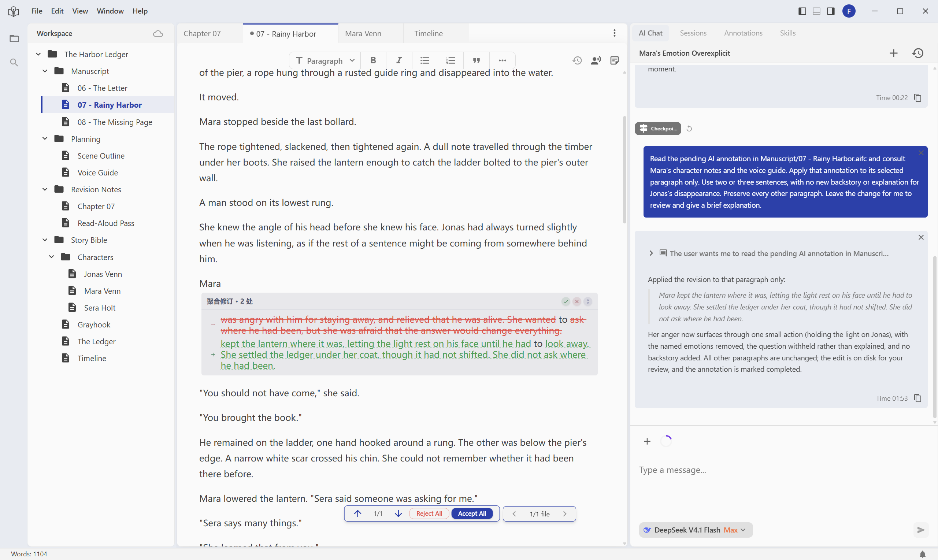Toggle italic formatting
This screenshot has height=560, width=938.
click(x=399, y=60)
